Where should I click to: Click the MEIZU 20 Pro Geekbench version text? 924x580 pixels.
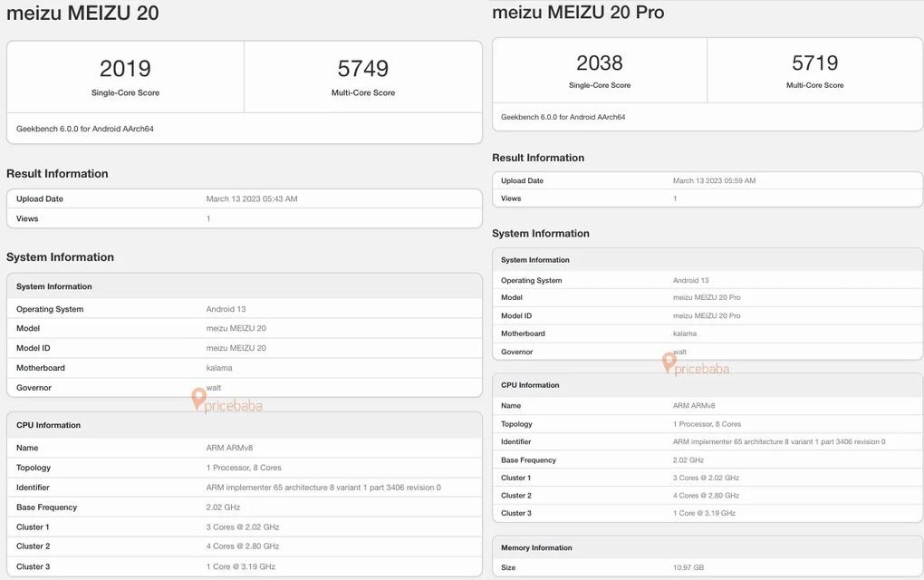(x=563, y=117)
